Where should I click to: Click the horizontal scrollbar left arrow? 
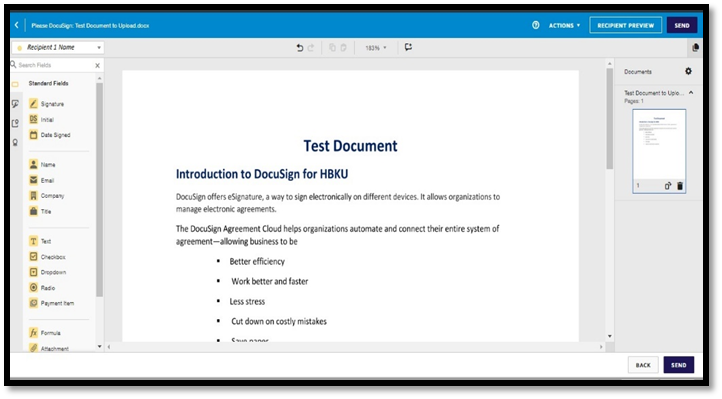click(109, 347)
